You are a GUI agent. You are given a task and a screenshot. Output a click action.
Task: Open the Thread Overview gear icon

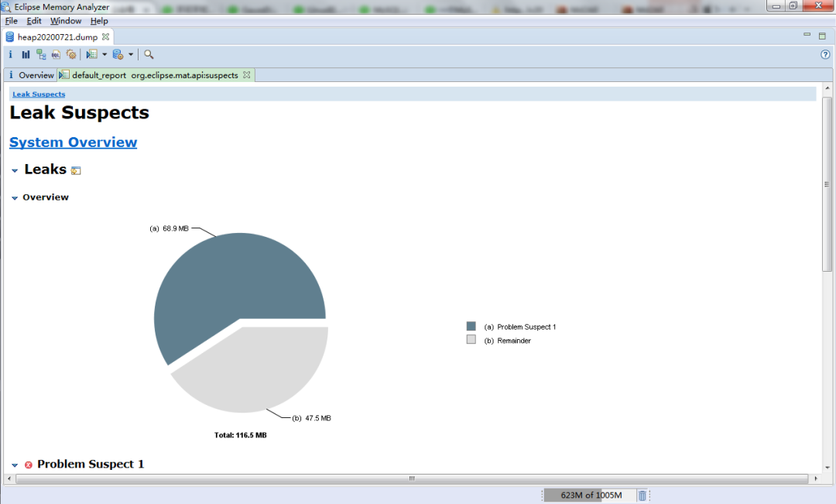click(x=71, y=54)
